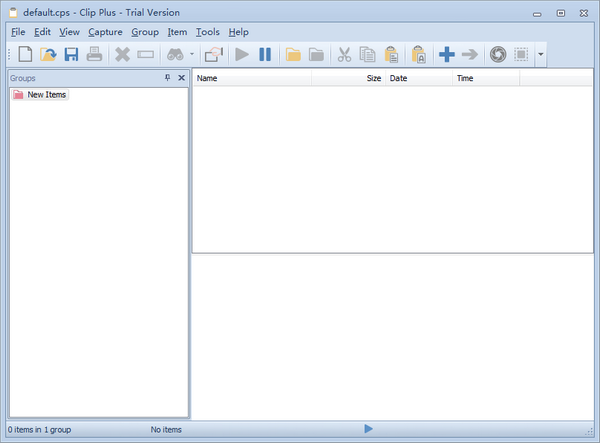Click the binoculars Find icon
The height and width of the screenshot is (443, 600).
click(174, 55)
